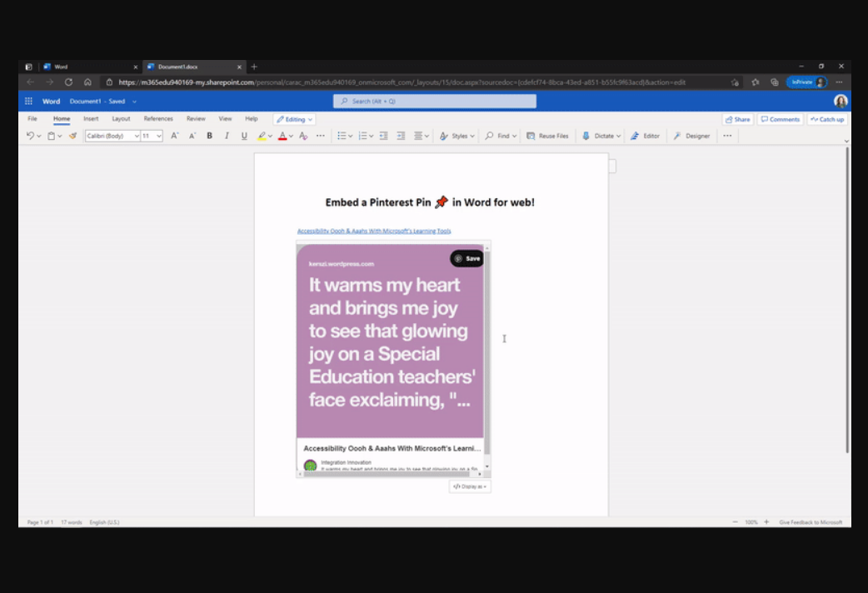
Task: Expand the font size dropdown
Action: coord(157,136)
